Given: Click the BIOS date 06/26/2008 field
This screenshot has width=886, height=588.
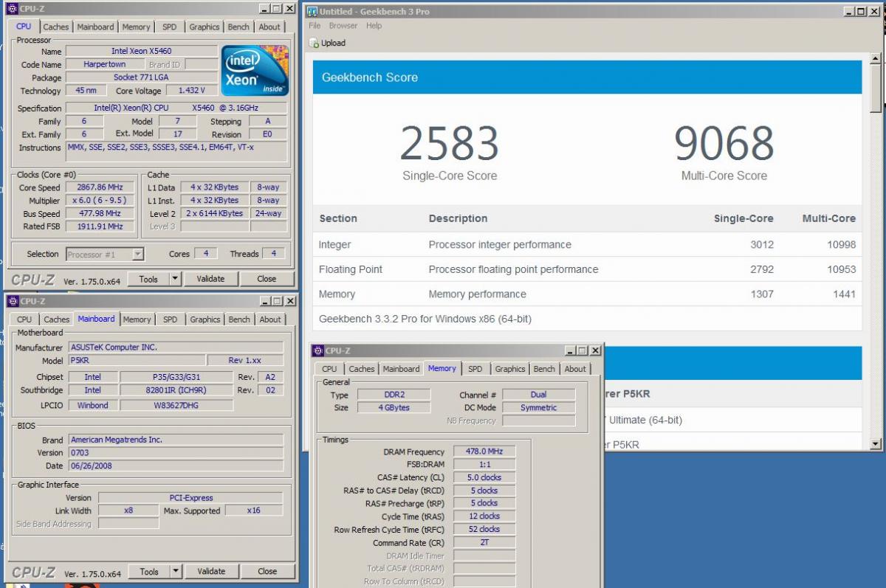Looking at the screenshot, I should [x=176, y=466].
